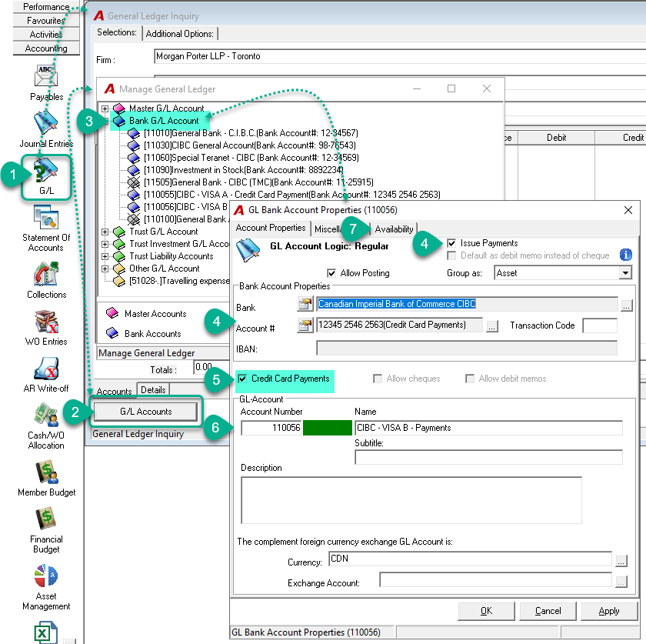Click the info icon beside debit memo option

[625, 255]
